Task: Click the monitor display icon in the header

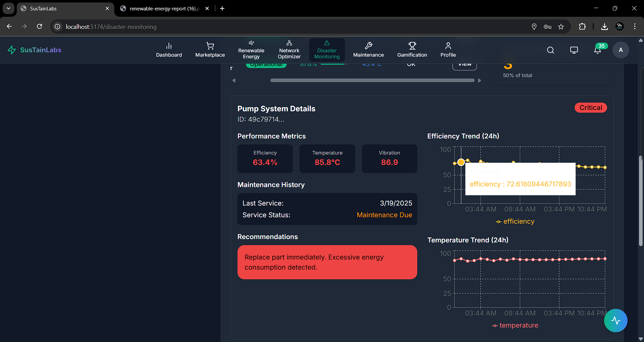Action: tap(574, 50)
